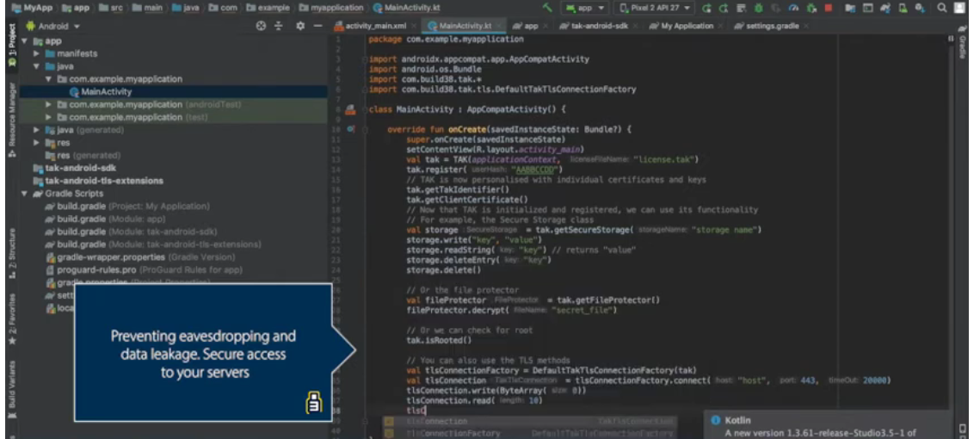Click the second green apply code changes icon
The height and width of the screenshot is (439, 980).
click(724, 8)
